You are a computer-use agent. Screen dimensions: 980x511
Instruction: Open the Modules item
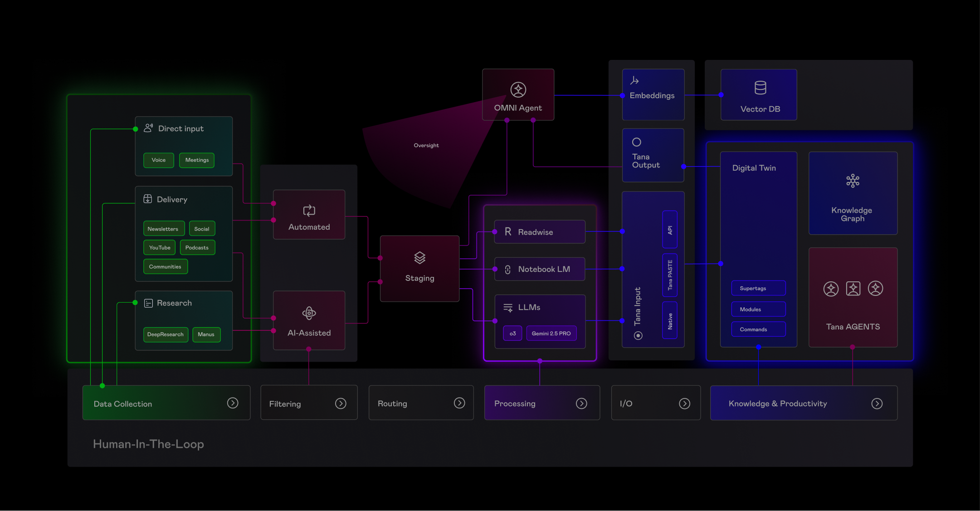tap(758, 309)
